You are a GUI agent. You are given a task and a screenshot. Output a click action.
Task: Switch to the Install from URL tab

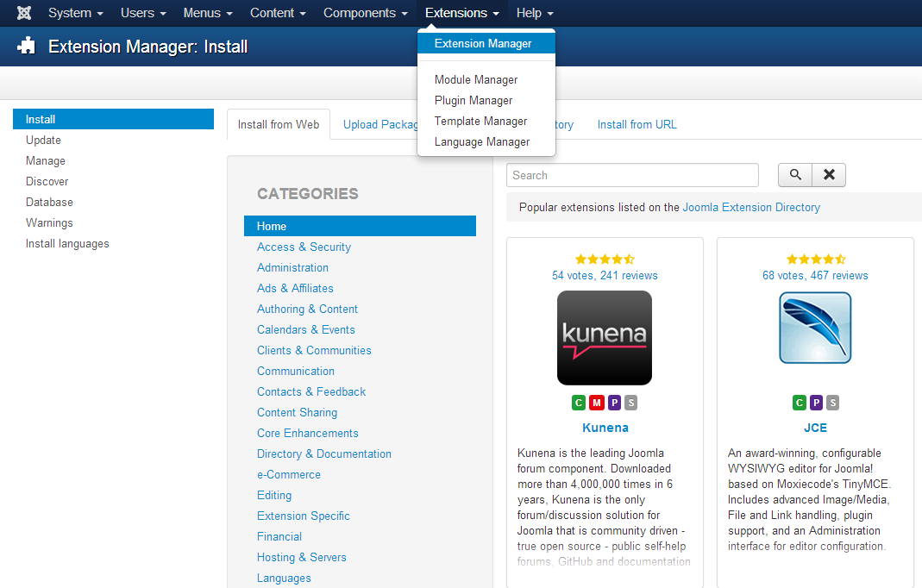point(637,125)
